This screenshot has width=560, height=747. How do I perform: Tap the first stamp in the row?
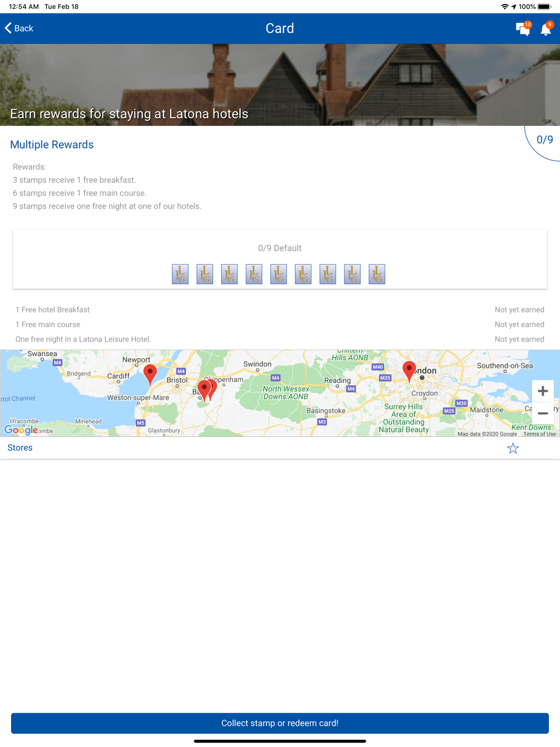click(x=180, y=274)
